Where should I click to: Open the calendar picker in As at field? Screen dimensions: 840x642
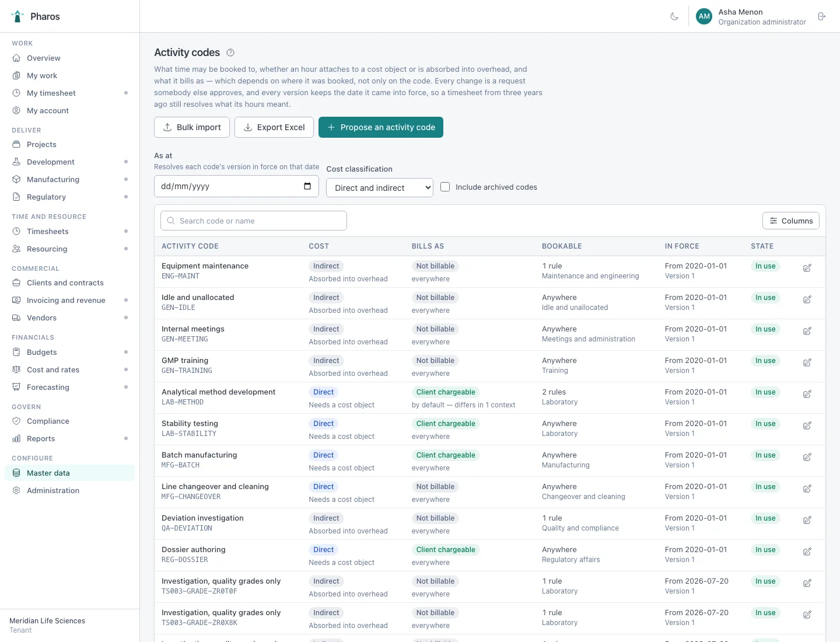click(307, 186)
